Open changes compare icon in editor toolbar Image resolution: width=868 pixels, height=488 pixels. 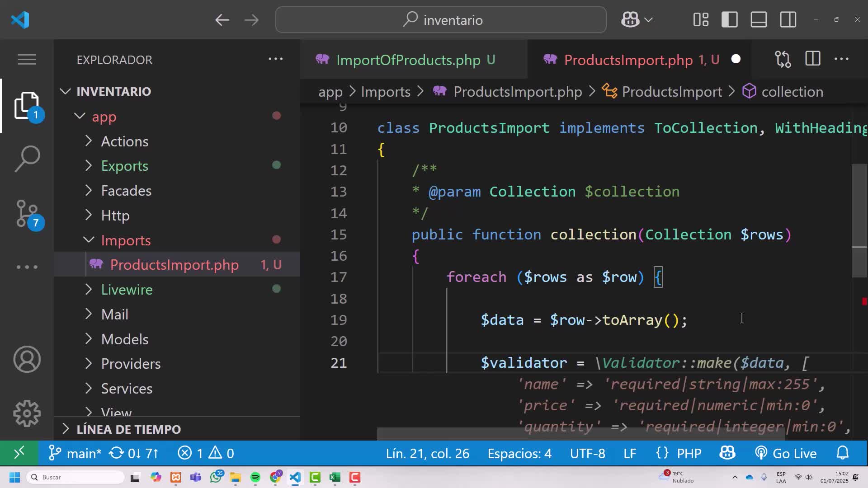[x=783, y=59]
